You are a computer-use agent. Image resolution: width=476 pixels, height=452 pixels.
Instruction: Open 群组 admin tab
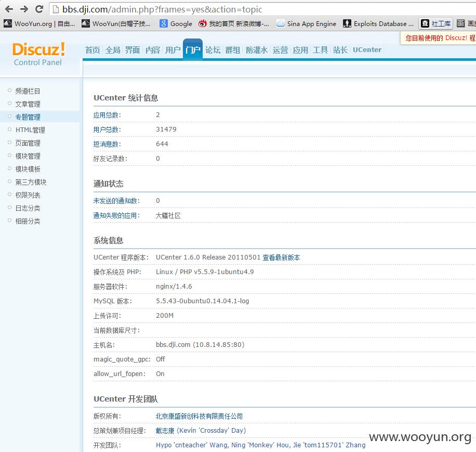[x=233, y=50]
